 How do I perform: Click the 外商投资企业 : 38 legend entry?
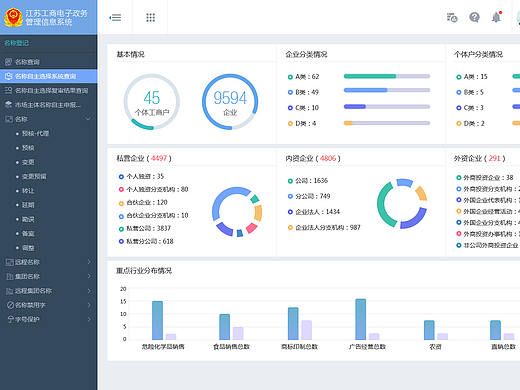coord(485,178)
